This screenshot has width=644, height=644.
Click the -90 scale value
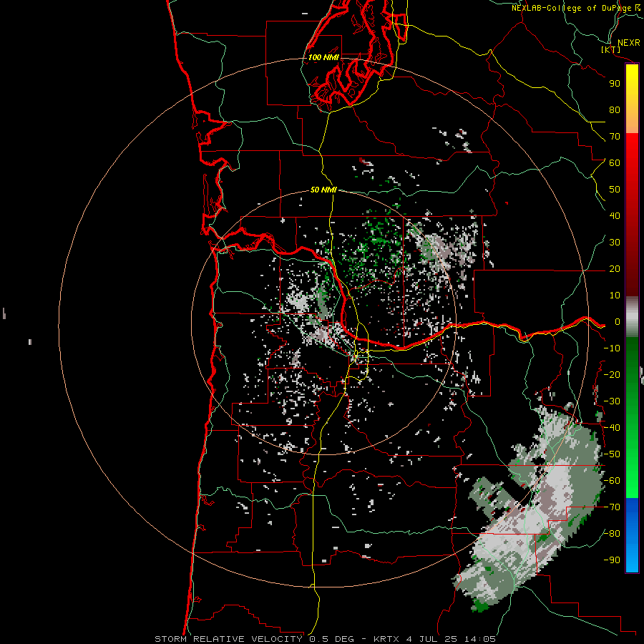click(x=612, y=560)
